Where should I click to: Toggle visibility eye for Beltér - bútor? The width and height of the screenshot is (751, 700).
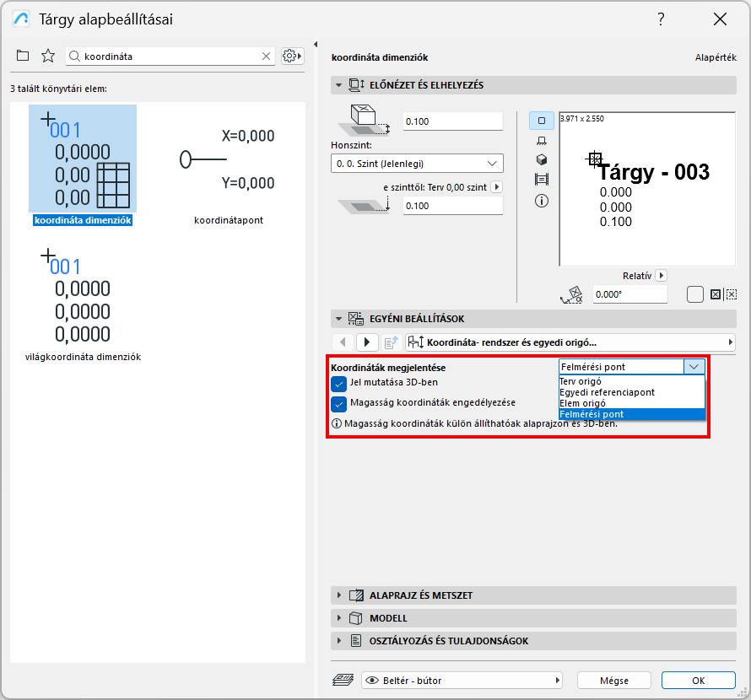[370, 680]
